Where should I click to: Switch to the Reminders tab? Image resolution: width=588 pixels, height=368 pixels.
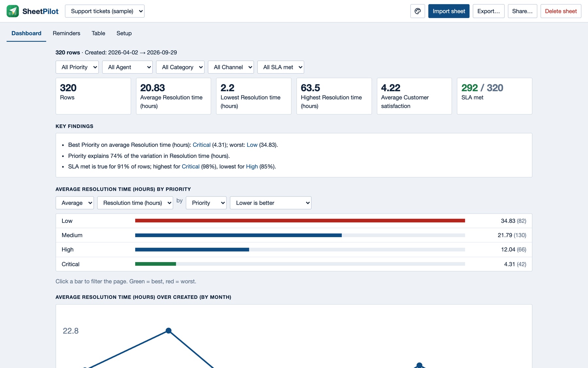66,33
